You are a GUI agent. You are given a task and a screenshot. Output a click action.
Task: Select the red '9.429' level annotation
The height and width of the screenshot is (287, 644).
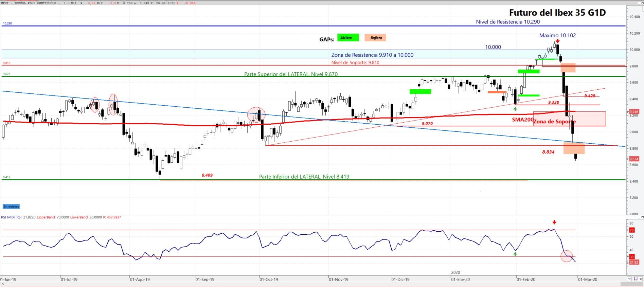(590, 96)
